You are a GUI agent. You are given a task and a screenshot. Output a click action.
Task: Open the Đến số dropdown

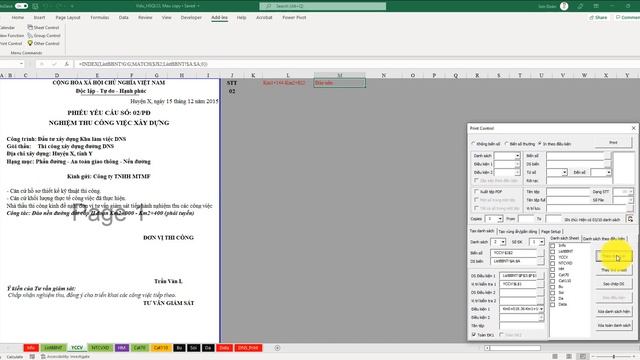[x=609, y=172]
